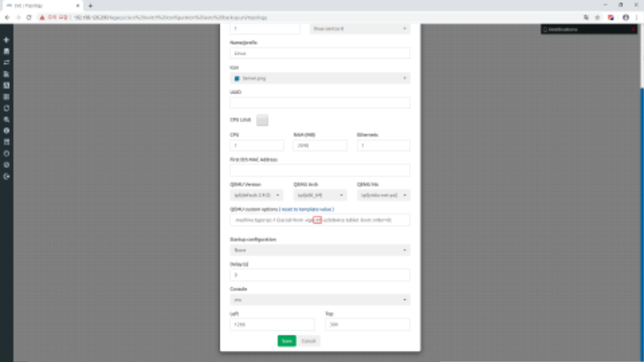Click Refresh topology sidebar icon

6,108
